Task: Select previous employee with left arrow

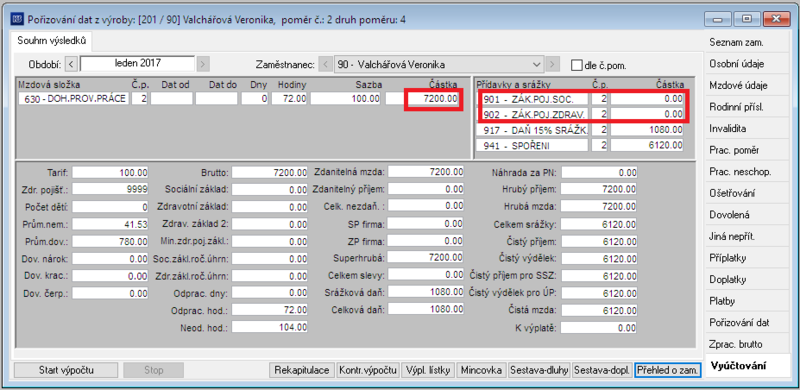Action: [x=326, y=65]
